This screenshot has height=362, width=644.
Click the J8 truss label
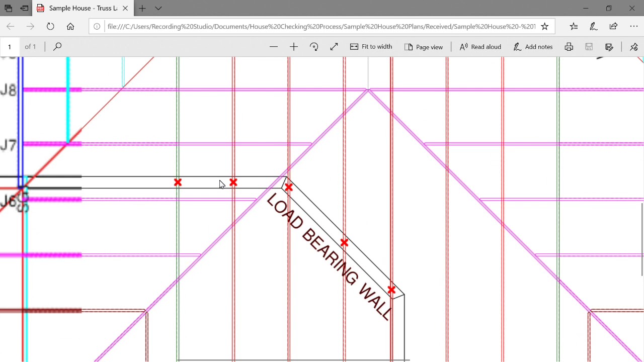[x=9, y=90]
